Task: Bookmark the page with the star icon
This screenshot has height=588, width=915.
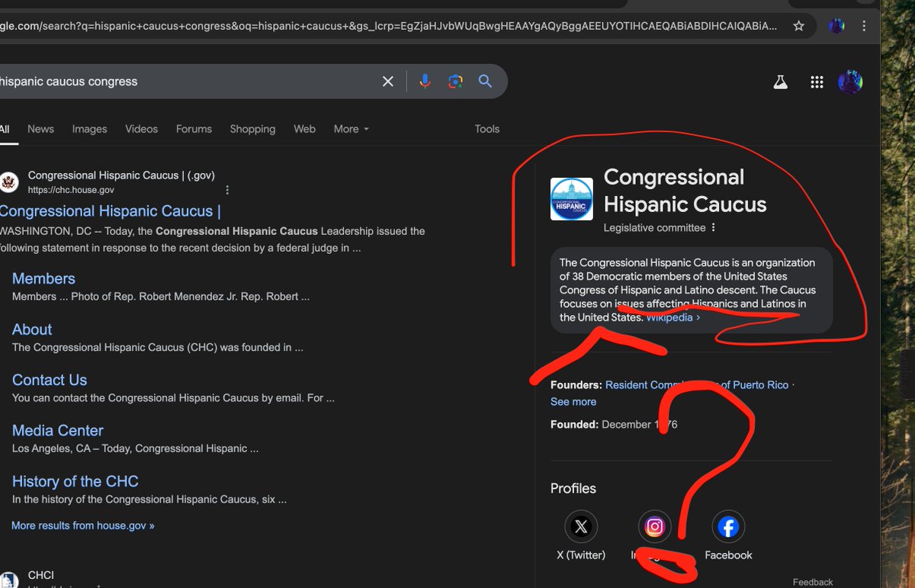Action: [x=798, y=25]
